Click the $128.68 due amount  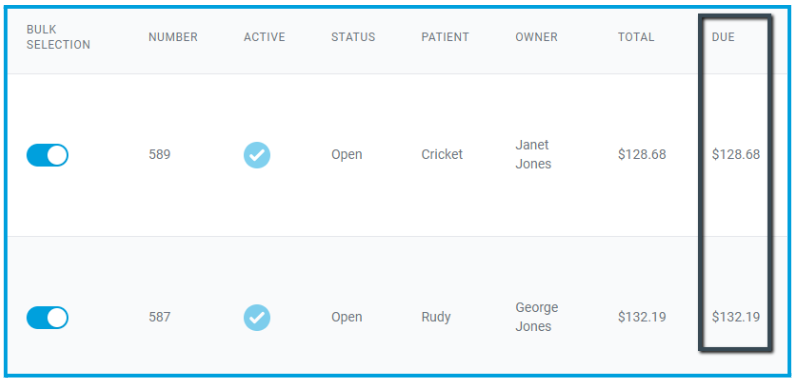click(x=736, y=154)
